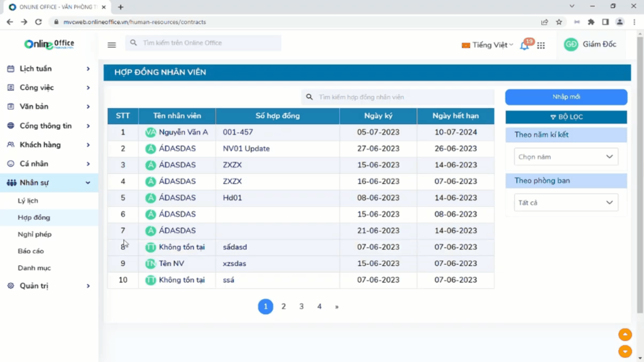644x362 pixels.
Task: Open the Tiếng Việt language selector
Action: (x=488, y=45)
